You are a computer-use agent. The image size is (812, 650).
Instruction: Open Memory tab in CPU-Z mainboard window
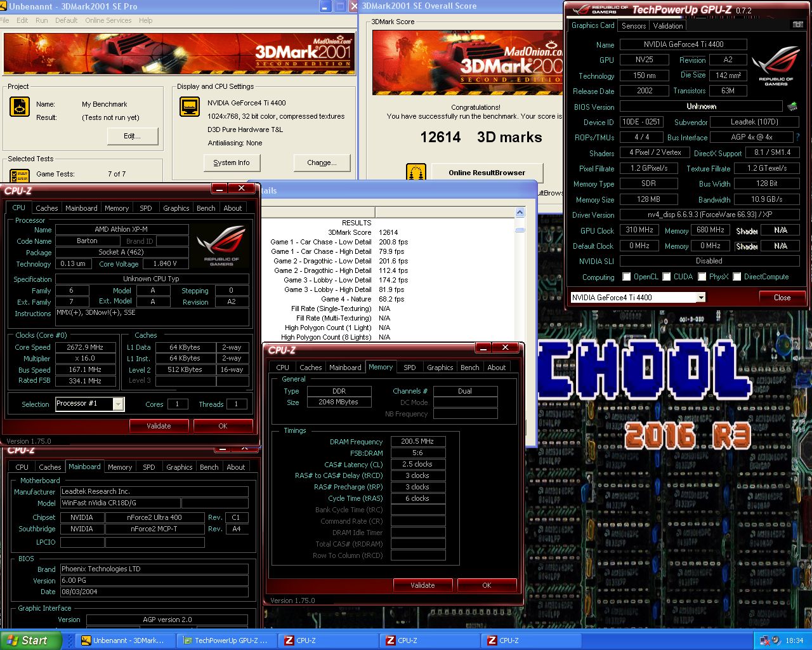coord(120,467)
